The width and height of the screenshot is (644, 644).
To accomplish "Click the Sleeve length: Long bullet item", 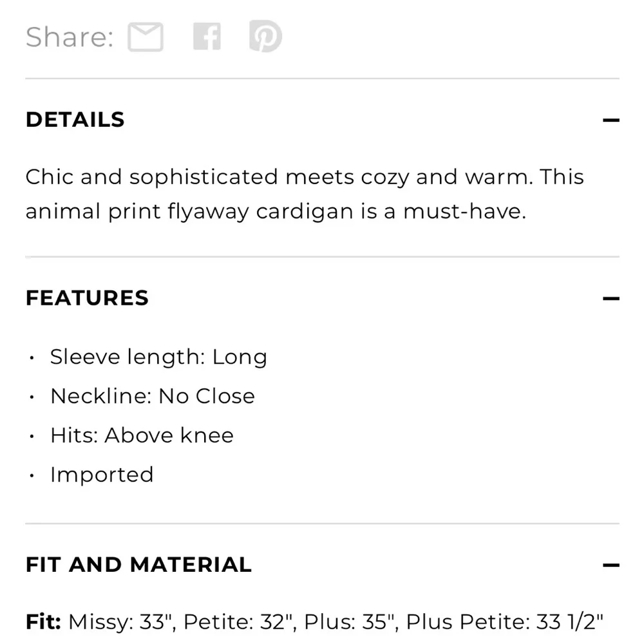I will click(158, 357).
